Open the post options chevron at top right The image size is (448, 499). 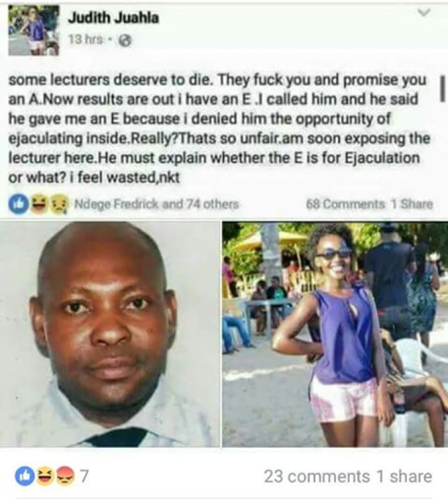pyautogui.click(x=424, y=12)
